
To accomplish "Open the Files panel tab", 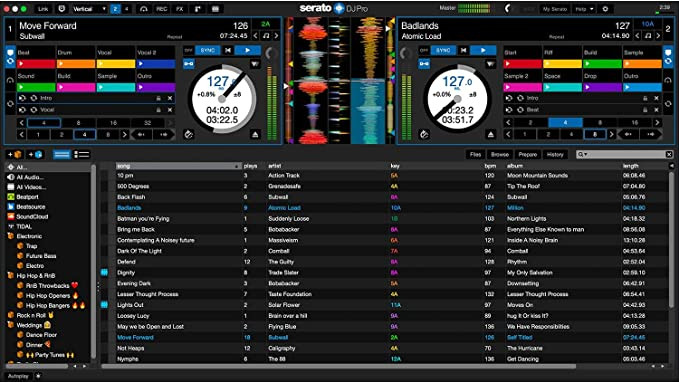I will coord(475,154).
